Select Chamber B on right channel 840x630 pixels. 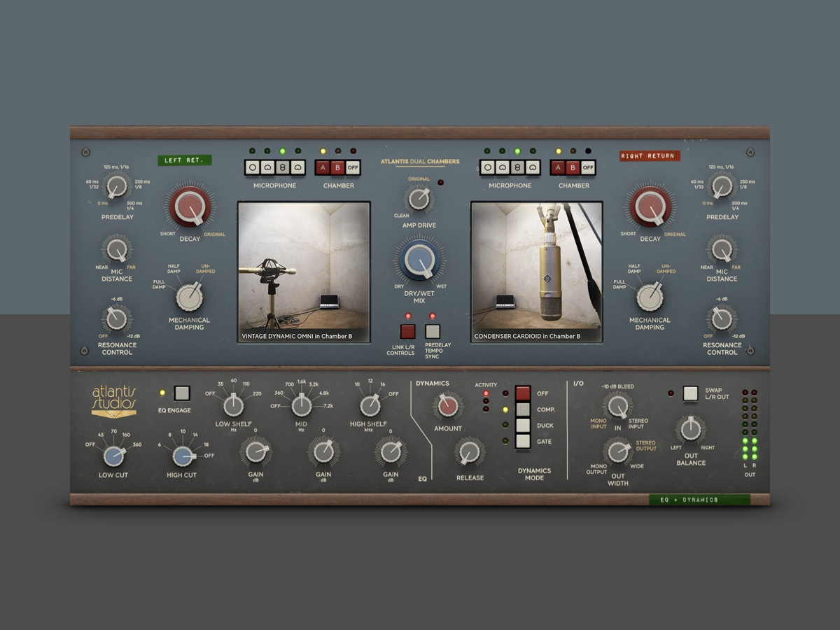(573, 167)
